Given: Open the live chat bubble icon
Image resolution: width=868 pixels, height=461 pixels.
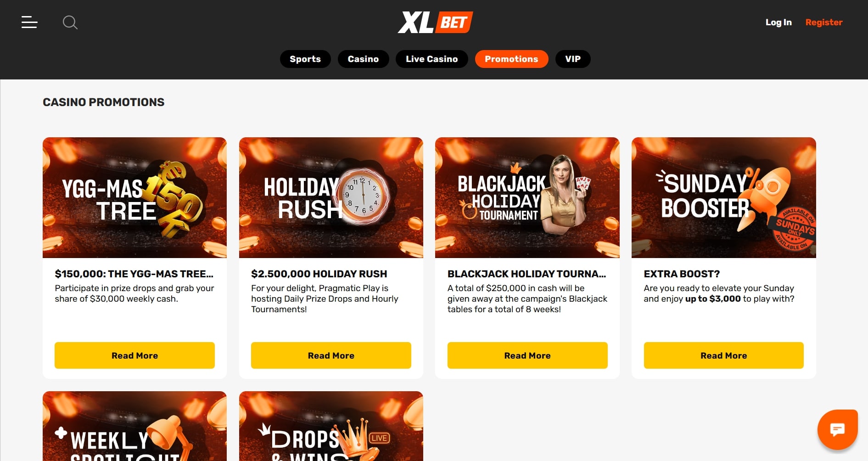Looking at the screenshot, I should [837, 430].
